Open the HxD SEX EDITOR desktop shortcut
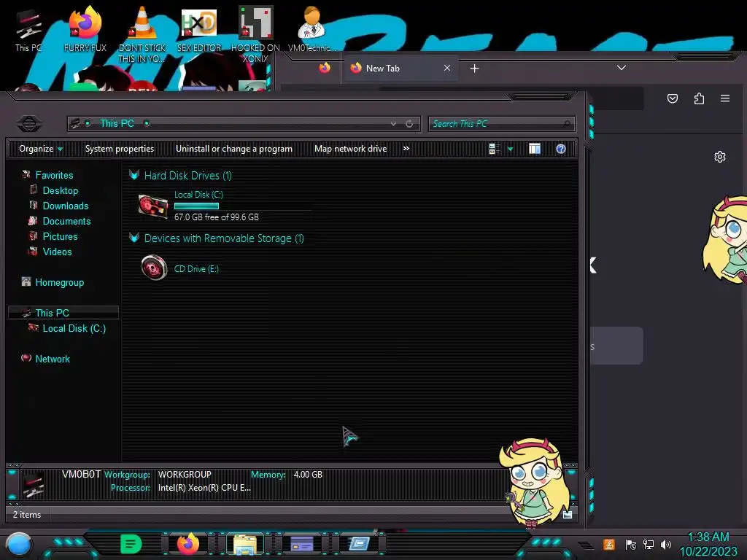This screenshot has height=560, width=747. coord(198,30)
